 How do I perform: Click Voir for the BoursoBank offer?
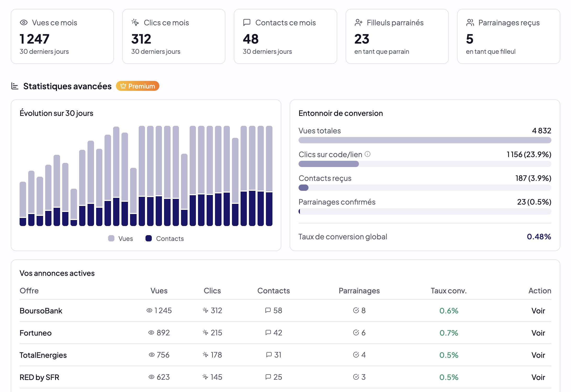[x=538, y=311]
